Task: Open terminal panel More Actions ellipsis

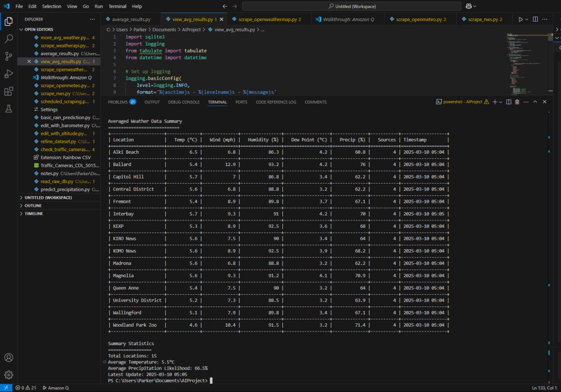Action: 525,102
